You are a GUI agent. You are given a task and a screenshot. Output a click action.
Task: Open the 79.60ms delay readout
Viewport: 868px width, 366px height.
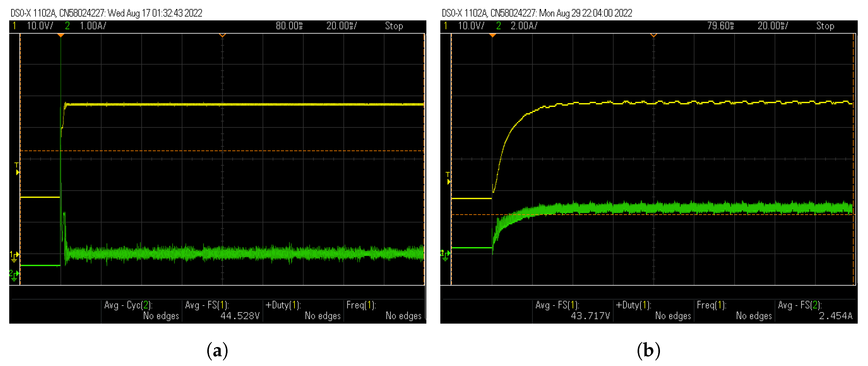[x=721, y=26]
